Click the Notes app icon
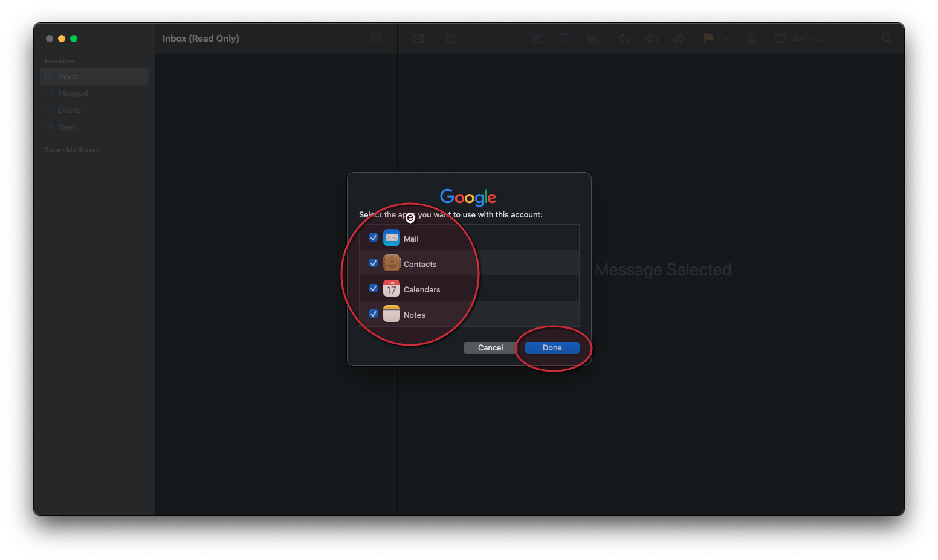Viewport: 938px width, 560px height. point(392,314)
